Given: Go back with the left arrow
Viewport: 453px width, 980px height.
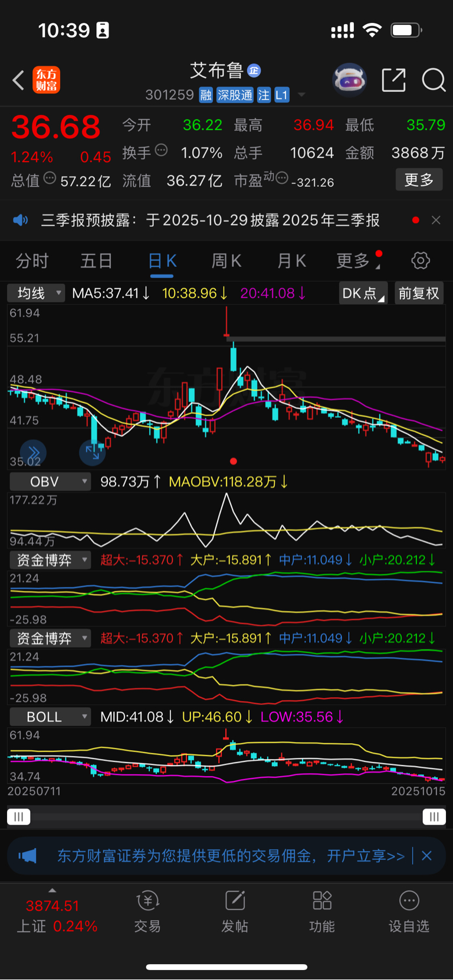Looking at the screenshot, I should (18, 80).
